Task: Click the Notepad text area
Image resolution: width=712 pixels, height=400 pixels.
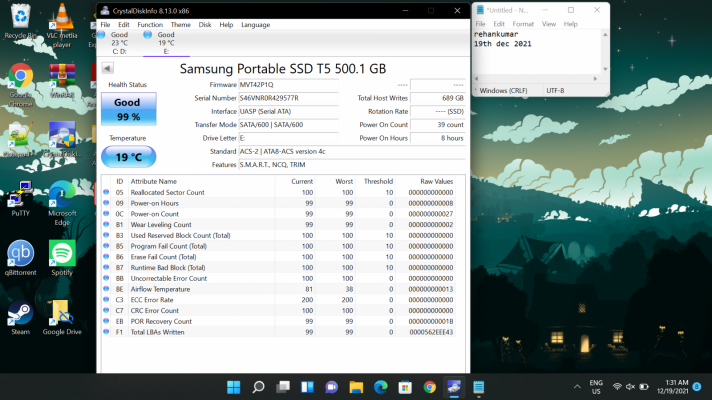Action: (537, 52)
